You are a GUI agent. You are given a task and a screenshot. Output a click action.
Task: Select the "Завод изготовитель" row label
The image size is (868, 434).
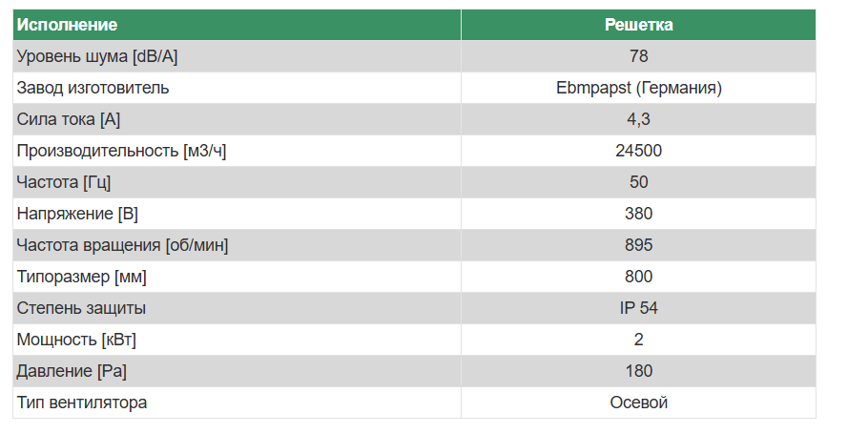[93, 88]
